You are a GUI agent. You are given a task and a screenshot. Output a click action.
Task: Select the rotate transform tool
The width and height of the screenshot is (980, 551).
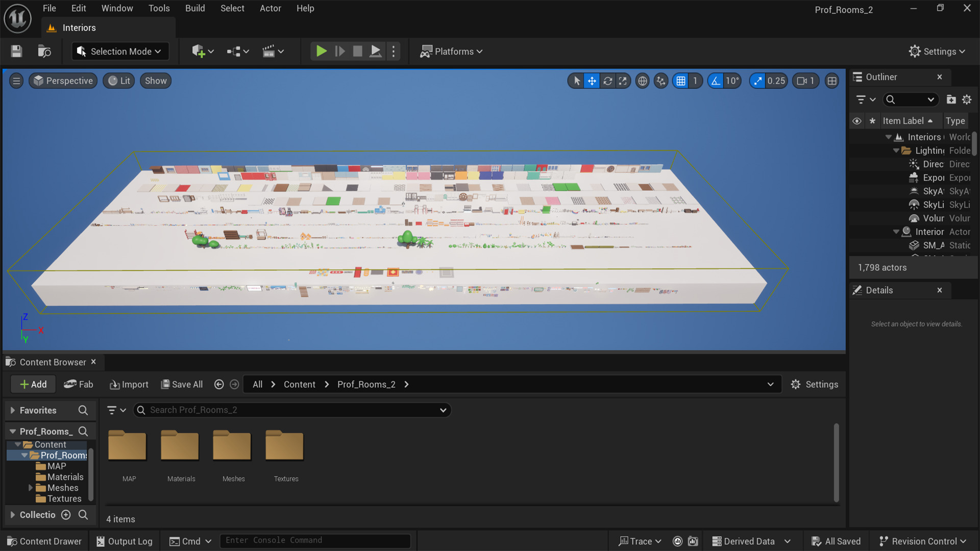[x=607, y=81]
